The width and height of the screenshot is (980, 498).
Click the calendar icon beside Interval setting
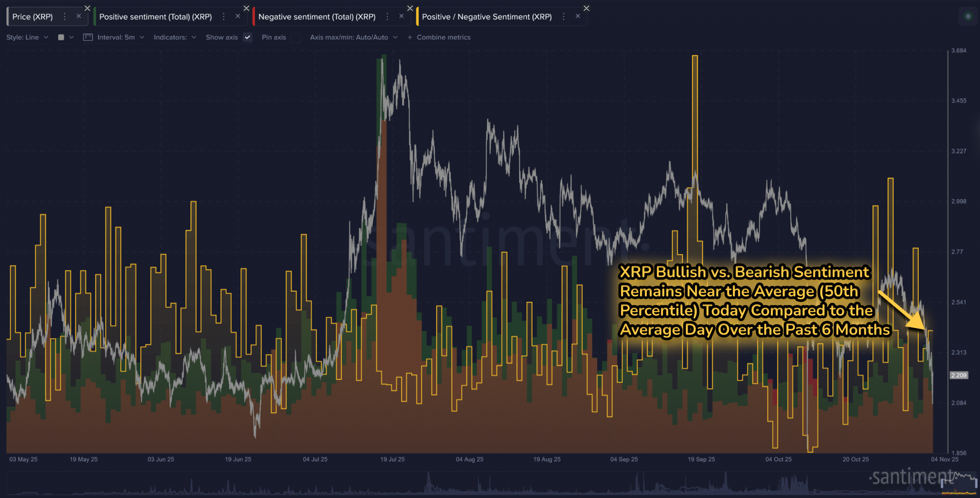tap(88, 37)
